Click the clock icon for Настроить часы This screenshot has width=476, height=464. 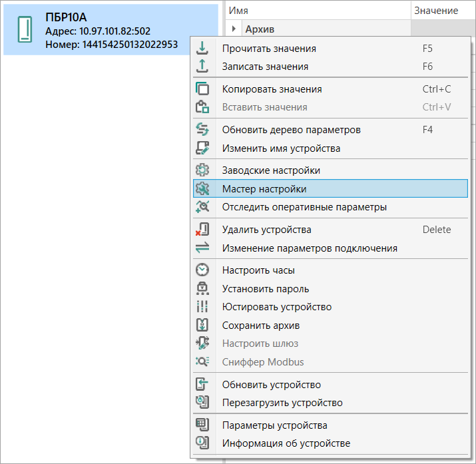point(202,270)
